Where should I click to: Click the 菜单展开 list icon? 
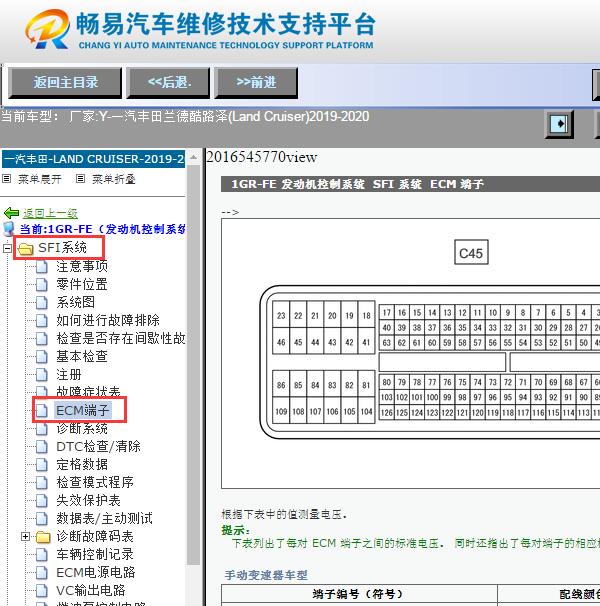7,179
